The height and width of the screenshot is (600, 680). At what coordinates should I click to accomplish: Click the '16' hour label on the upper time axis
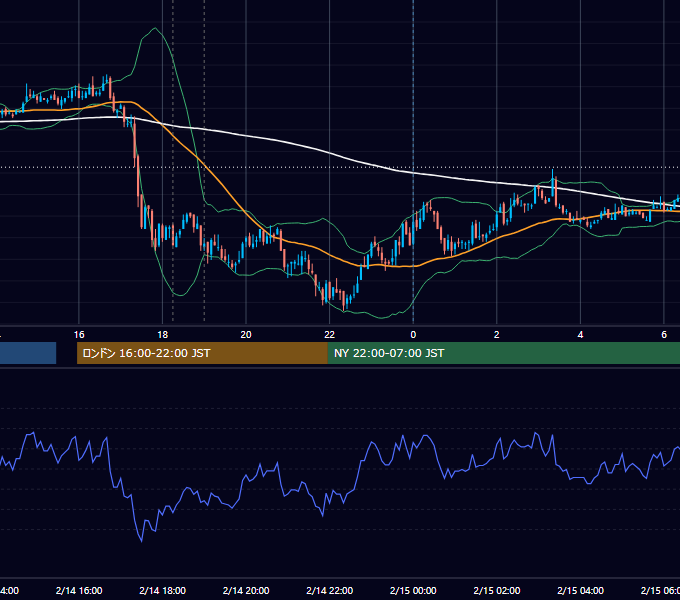pos(79,335)
